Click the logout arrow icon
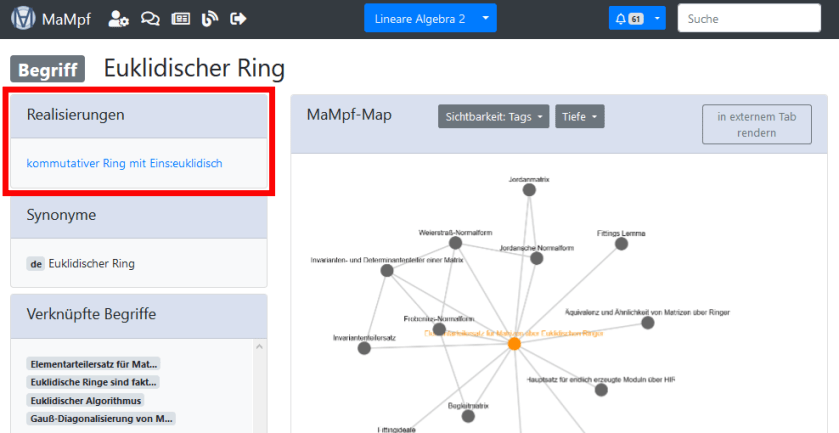Screen dimensions: 839x433 click(x=238, y=18)
